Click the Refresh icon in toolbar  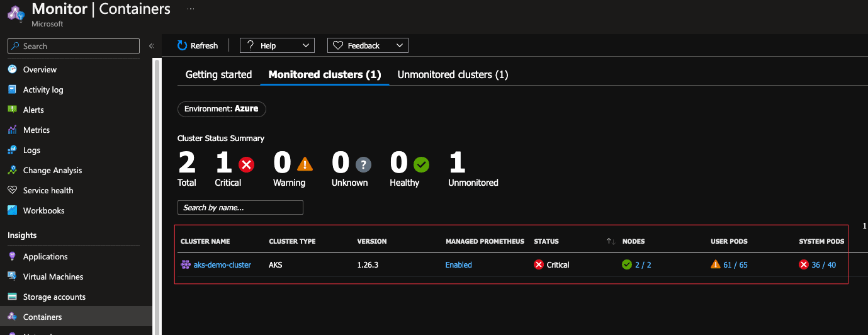pos(182,45)
